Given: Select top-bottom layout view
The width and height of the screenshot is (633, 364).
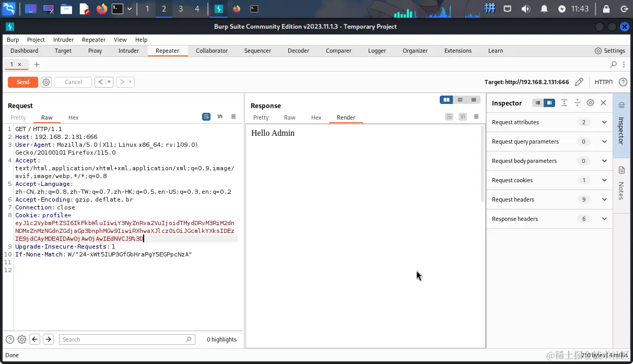Looking at the screenshot, I should click(x=460, y=100).
